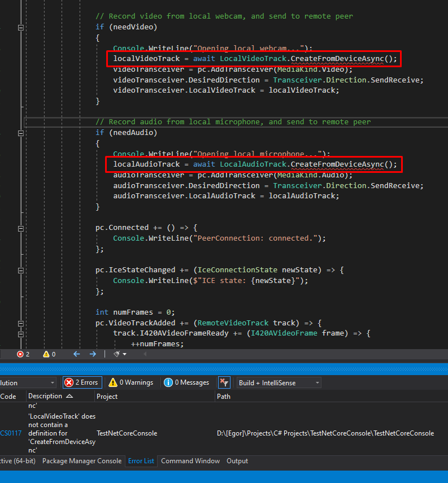This screenshot has width=448, height=483.
Task: Click IceConnectionState type in the lambda parameter
Action: click(x=237, y=270)
